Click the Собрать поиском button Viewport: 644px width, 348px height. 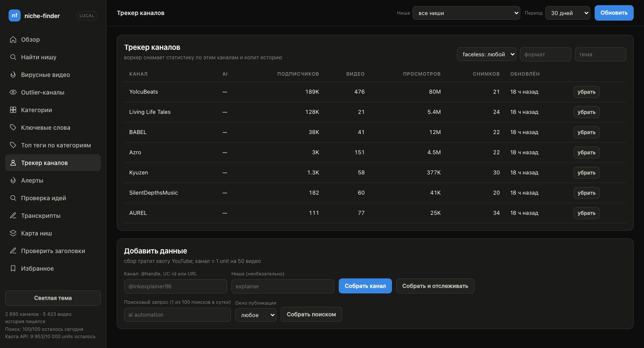click(x=311, y=314)
